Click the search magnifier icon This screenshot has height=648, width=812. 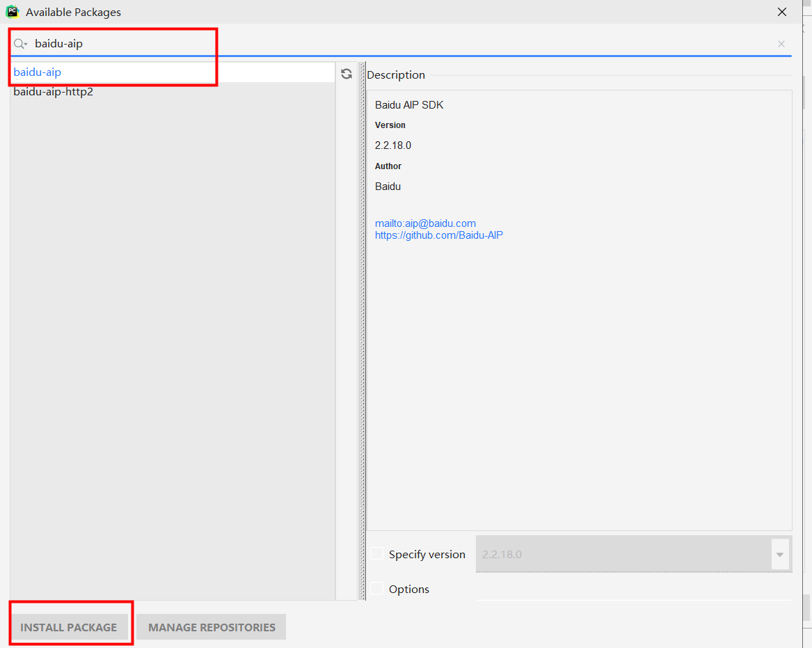20,44
